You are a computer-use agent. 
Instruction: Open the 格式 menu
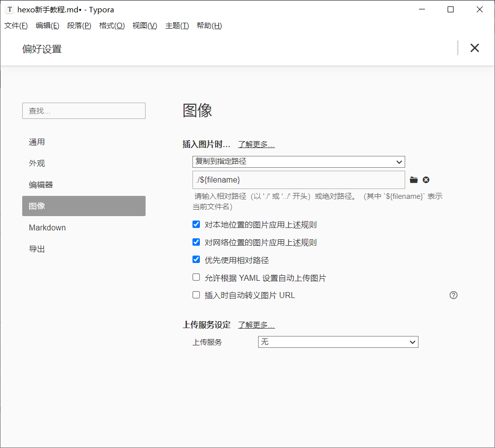tap(112, 26)
